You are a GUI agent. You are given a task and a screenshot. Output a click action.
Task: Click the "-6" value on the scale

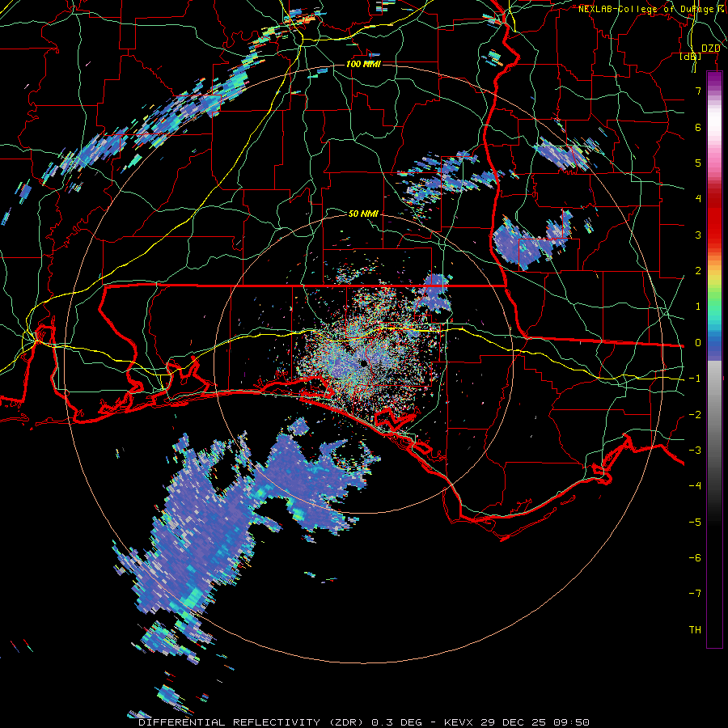695,558
